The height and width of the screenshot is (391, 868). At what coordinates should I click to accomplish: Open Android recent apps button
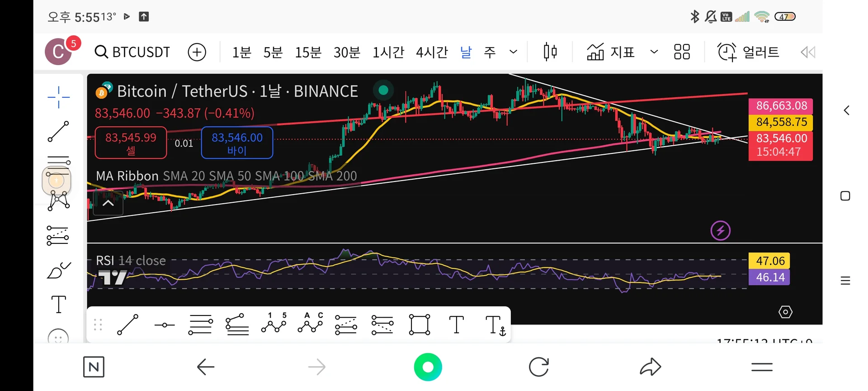845,281
